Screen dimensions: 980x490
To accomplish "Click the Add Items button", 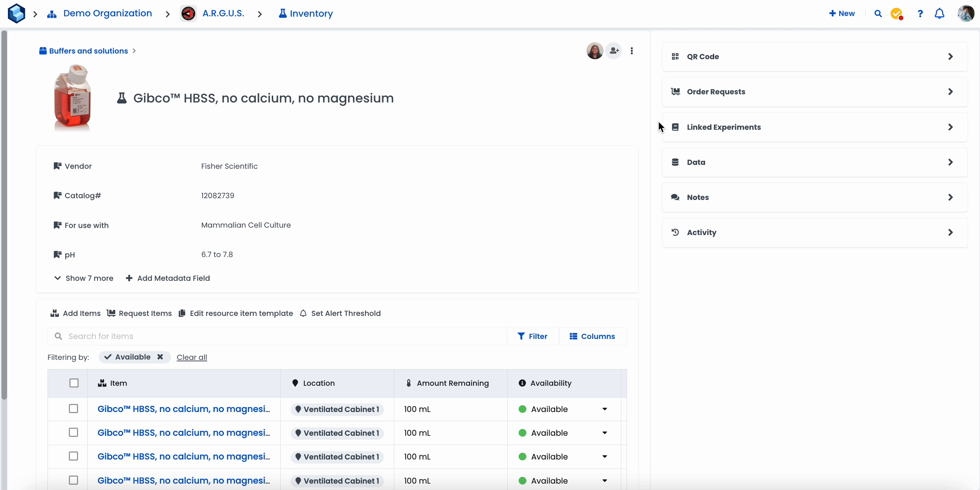I will tap(75, 313).
